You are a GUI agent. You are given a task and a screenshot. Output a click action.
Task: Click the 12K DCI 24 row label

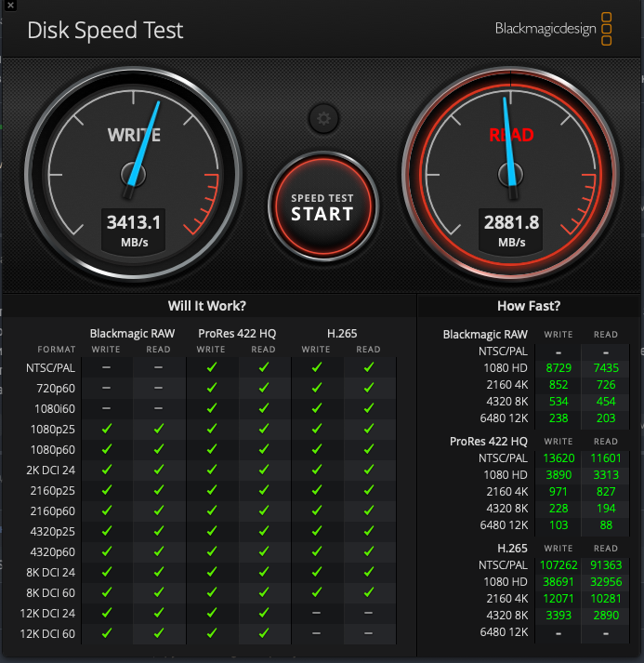(47, 613)
